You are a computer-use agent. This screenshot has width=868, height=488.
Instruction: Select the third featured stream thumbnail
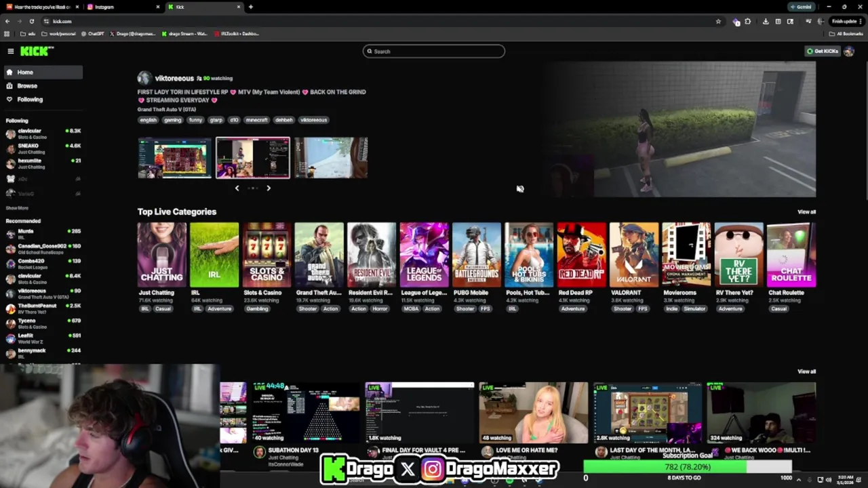click(331, 158)
